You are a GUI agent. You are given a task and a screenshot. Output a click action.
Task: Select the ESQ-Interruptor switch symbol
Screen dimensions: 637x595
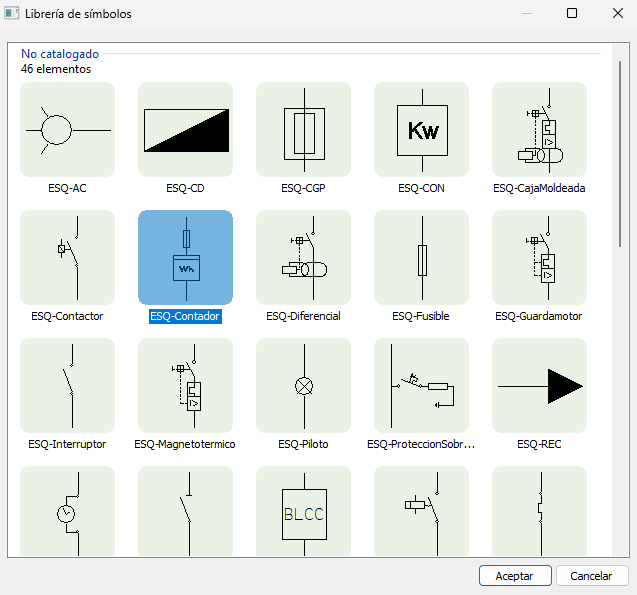(67, 385)
